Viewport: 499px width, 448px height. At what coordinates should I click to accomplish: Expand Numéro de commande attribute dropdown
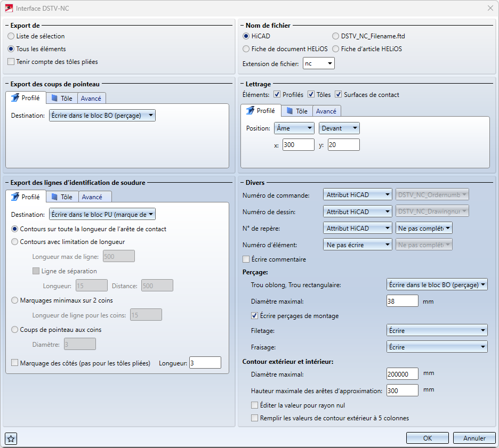(358, 196)
